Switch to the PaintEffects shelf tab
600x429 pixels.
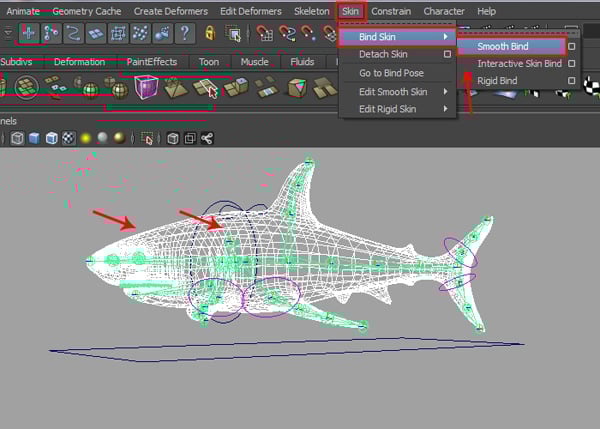point(152,62)
